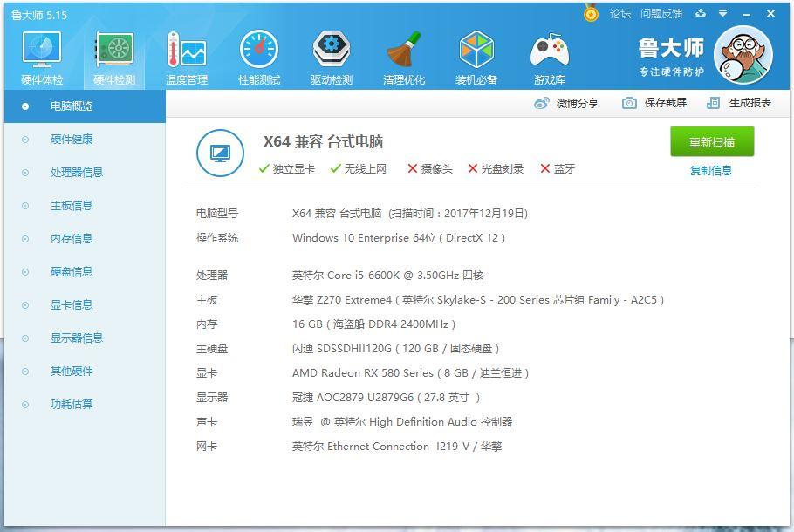Click the 华擎 Z270 Extreme4 motherboard value
The width and height of the screenshot is (794, 532).
tap(478, 300)
